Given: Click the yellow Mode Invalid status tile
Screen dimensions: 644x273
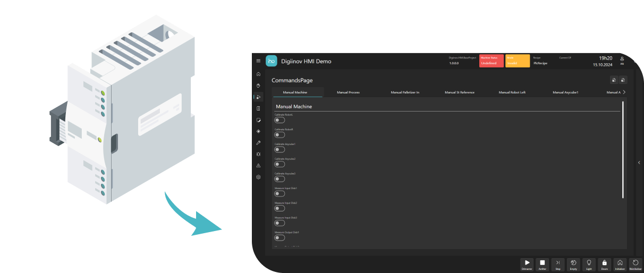Looking at the screenshot, I should pyautogui.click(x=517, y=61).
